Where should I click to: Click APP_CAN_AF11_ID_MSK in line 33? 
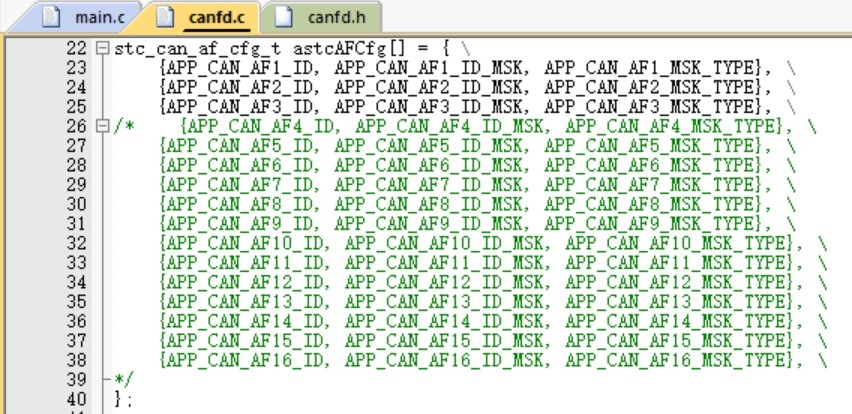click(444, 263)
